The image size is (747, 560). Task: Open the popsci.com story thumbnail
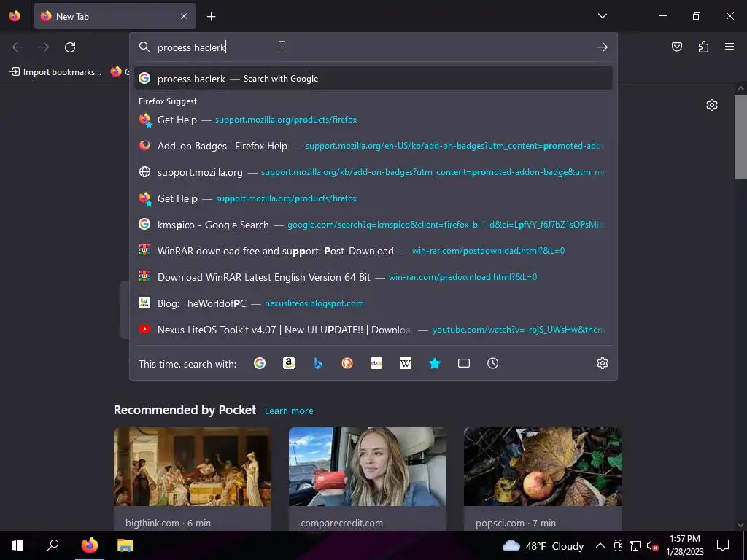point(543,467)
